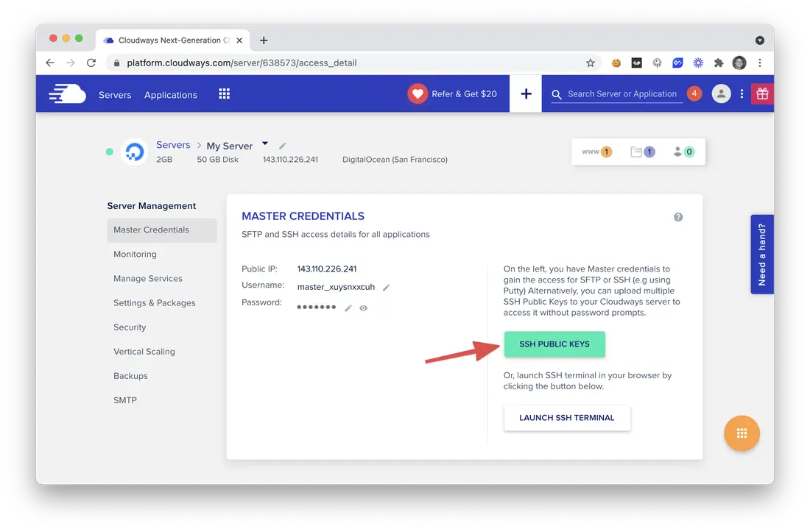Open the user account avatar menu
Screen dimensions: 810x532
pyautogui.click(x=721, y=94)
